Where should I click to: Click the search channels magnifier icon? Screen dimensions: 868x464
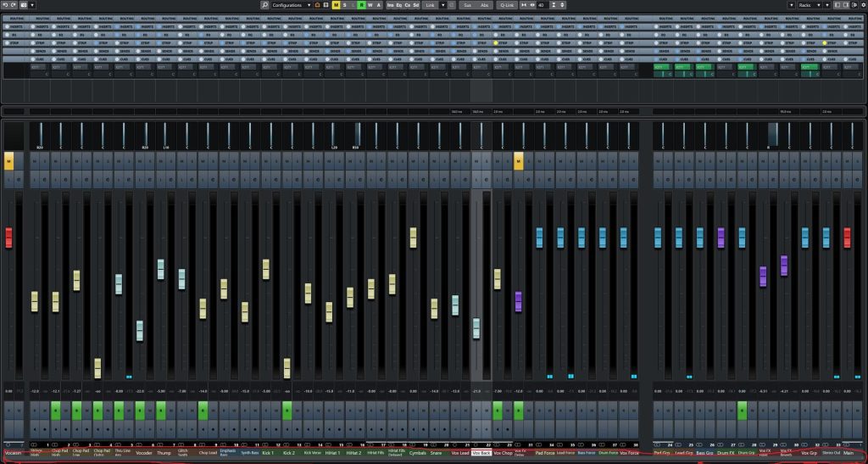pos(265,5)
